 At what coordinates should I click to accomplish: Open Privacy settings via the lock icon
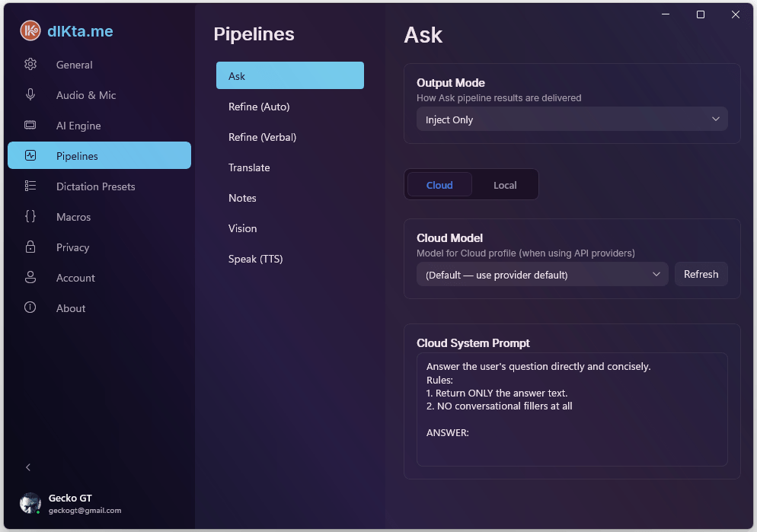30,247
